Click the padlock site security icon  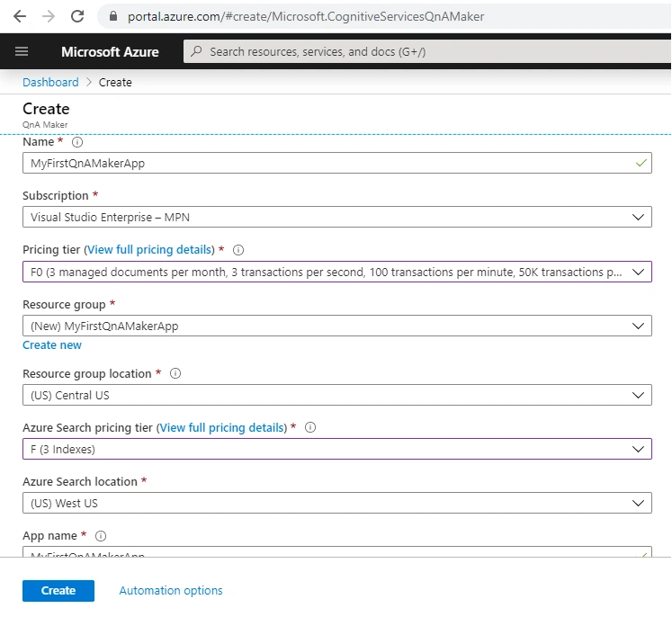click(113, 16)
